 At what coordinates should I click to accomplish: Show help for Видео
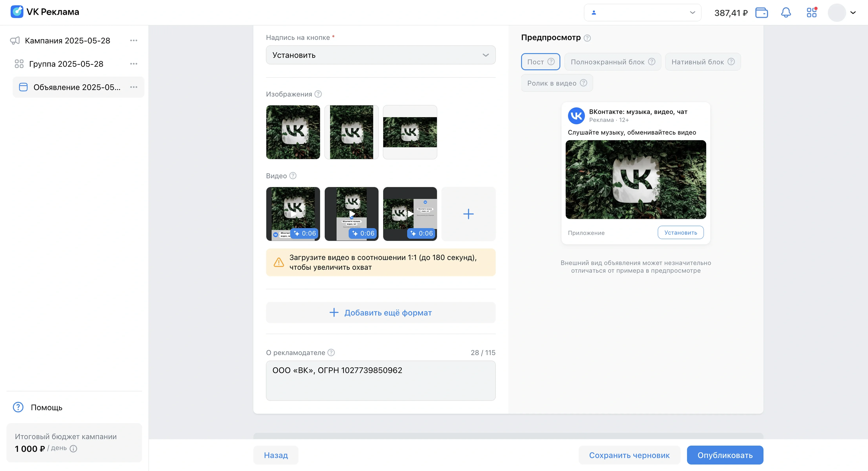[293, 175]
